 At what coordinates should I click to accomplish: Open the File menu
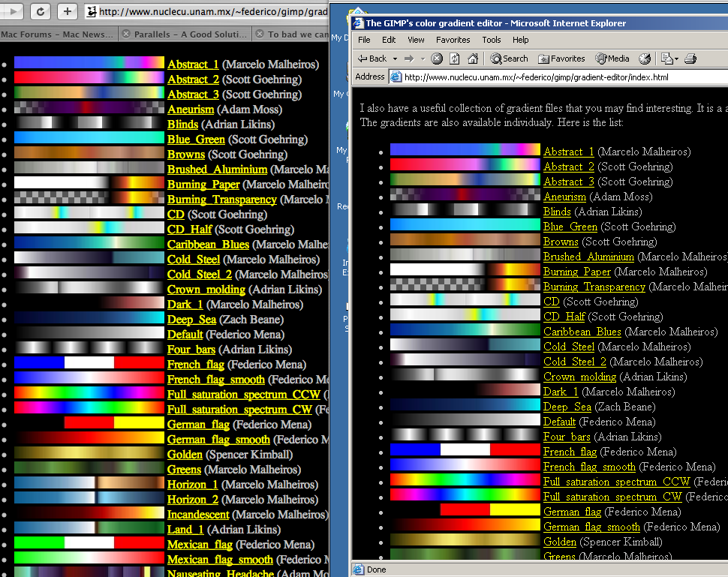(364, 40)
